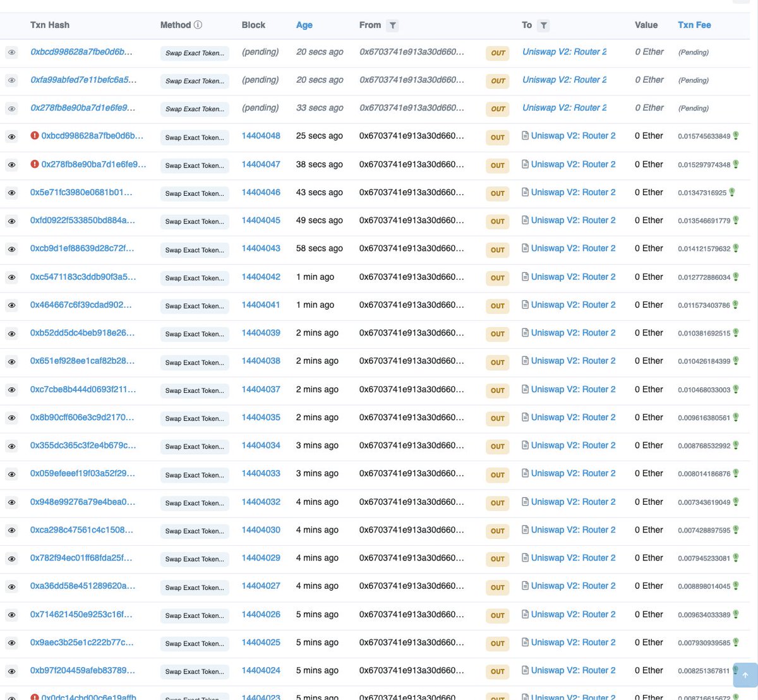Click lightbulb icon next to fee 0.01347316925
The image size is (758, 700).
click(x=732, y=192)
